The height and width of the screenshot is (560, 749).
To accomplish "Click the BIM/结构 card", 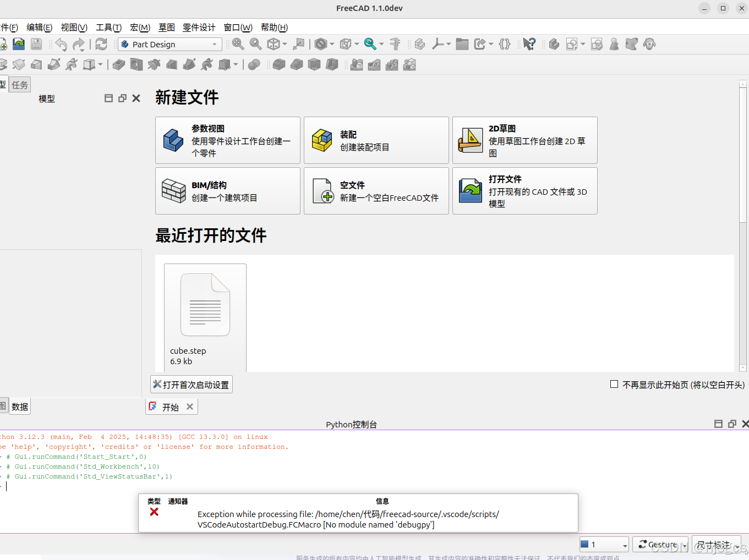I will pyautogui.click(x=228, y=191).
